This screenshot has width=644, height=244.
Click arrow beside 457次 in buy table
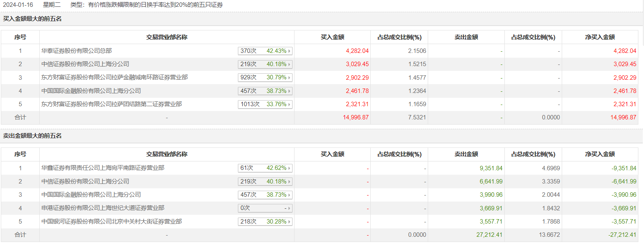[x=289, y=91]
